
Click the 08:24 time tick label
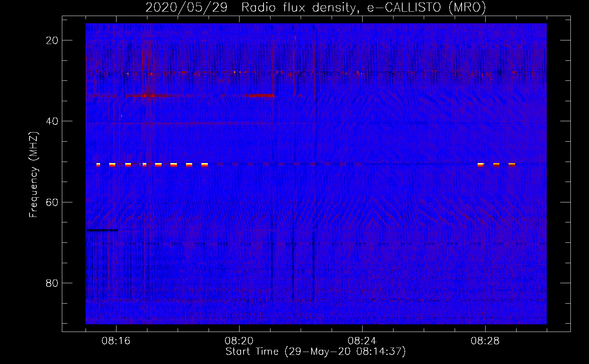[362, 341]
